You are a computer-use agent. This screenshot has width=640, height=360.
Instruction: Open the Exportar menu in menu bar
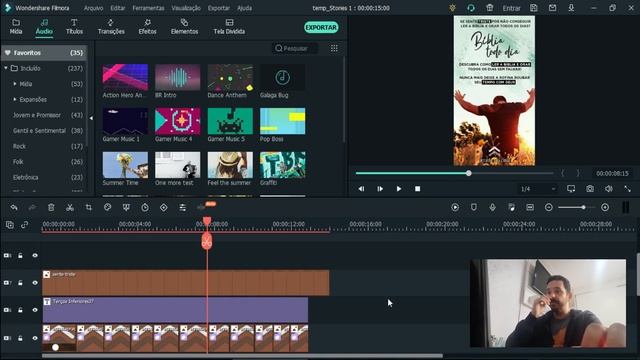pos(218,8)
